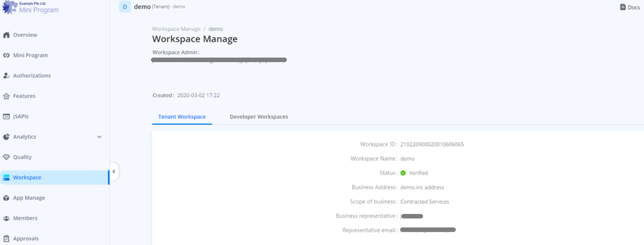Click the Authorizations person icon
Screen dimensions: 644x245
(x=6, y=76)
